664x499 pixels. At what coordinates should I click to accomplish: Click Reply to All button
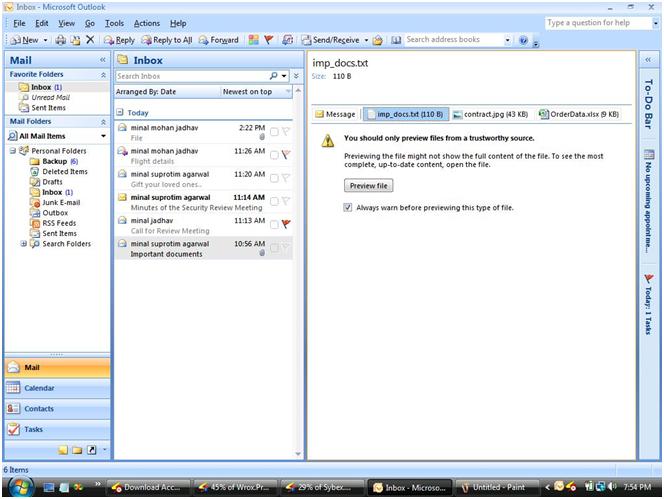[167, 40]
